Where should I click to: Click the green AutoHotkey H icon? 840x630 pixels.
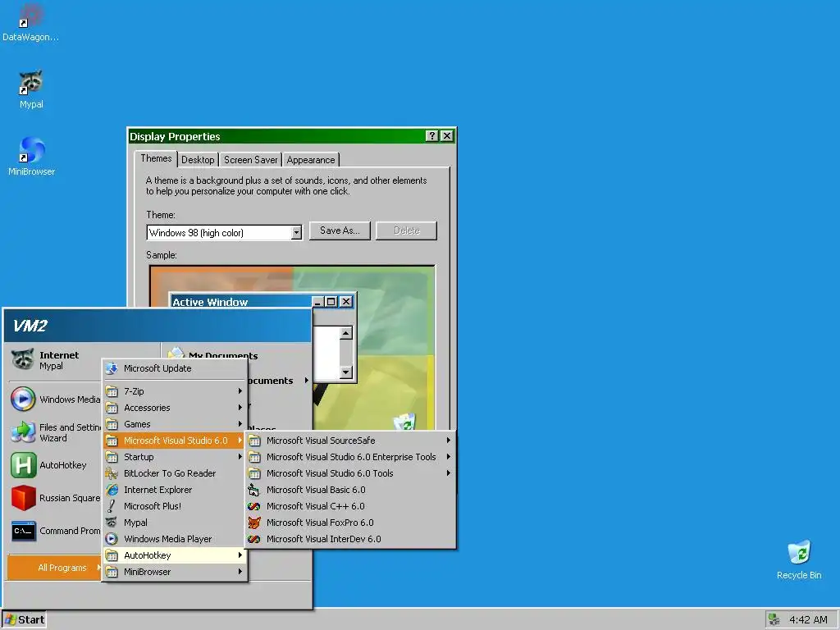pyautogui.click(x=23, y=465)
